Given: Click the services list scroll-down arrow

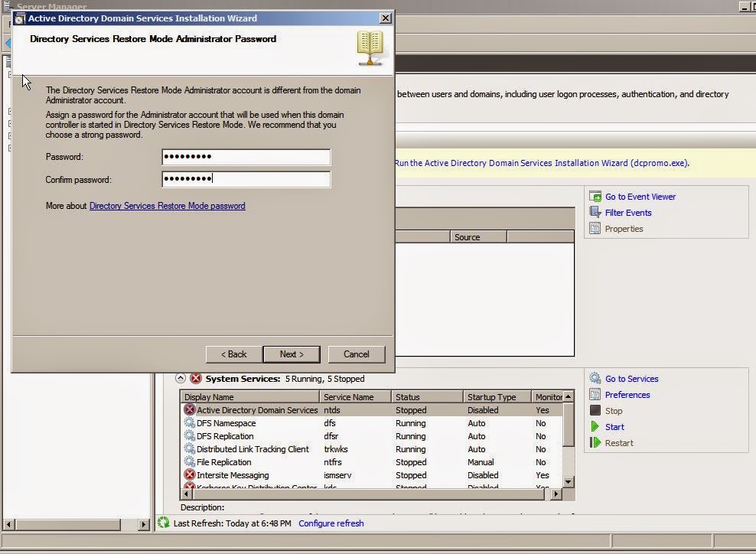Looking at the screenshot, I should click(x=569, y=481).
